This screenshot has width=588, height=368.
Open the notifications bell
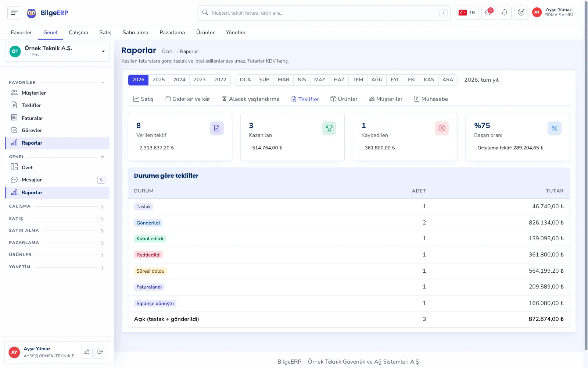tap(505, 13)
